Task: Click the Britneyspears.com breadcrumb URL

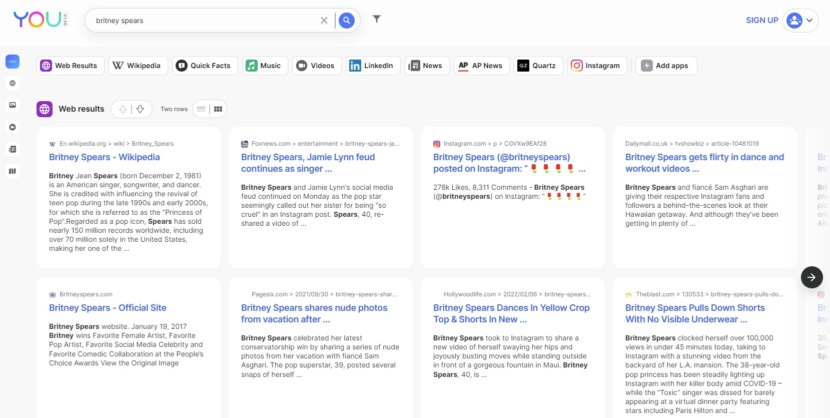Action: click(86, 295)
